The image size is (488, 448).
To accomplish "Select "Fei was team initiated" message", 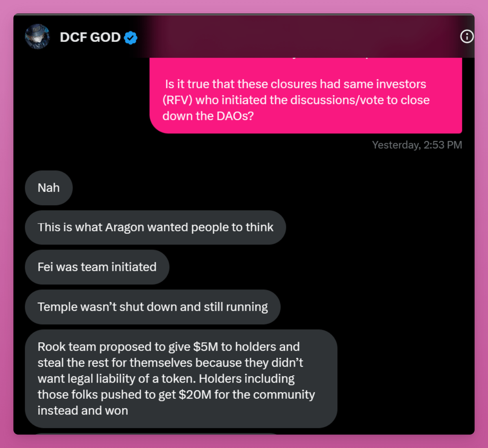I will tap(97, 267).
